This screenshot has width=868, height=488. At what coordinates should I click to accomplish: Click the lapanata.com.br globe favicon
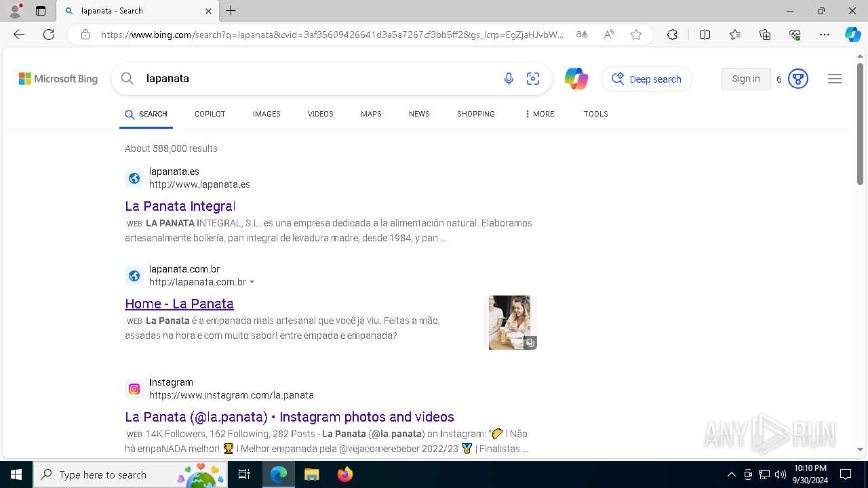point(134,276)
